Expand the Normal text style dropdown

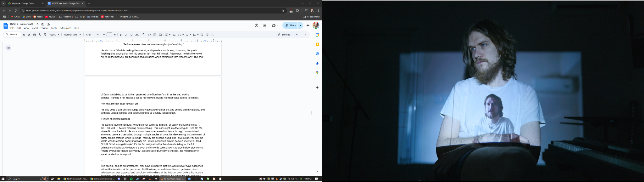(72, 35)
